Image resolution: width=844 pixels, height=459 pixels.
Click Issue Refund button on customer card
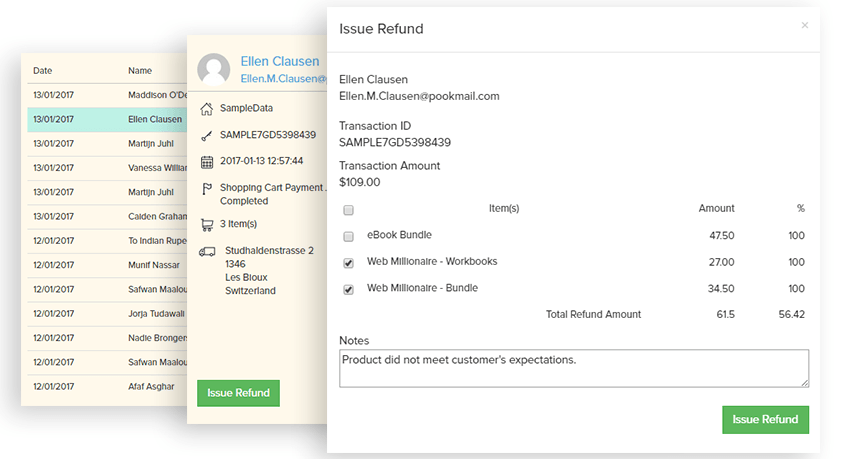[238, 393]
